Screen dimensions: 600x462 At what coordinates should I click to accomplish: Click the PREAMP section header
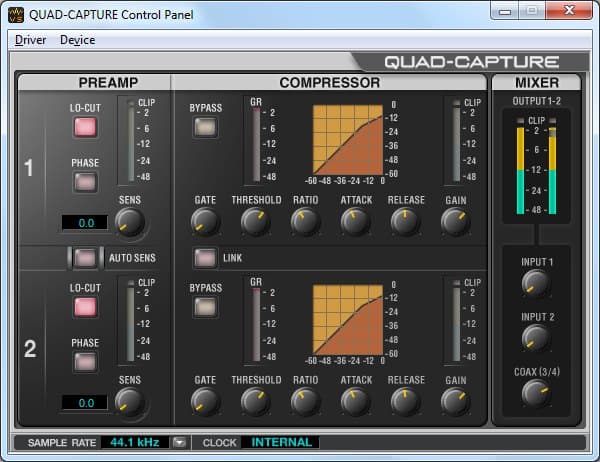click(108, 82)
